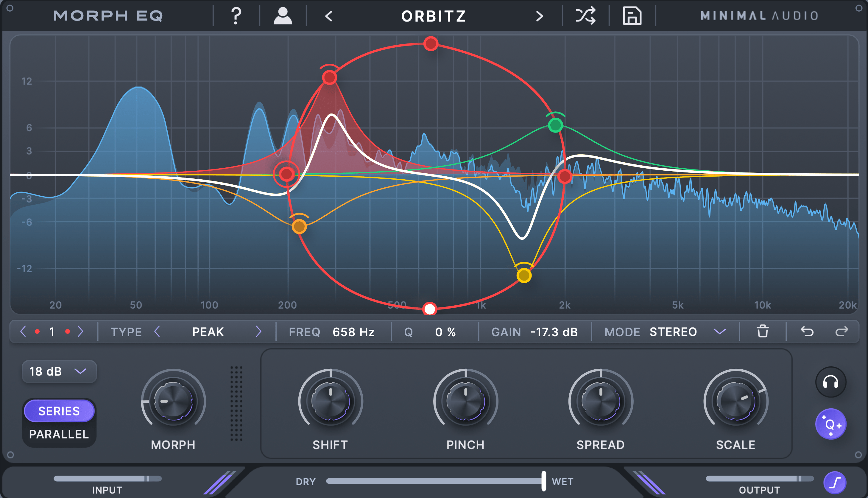This screenshot has width=868, height=498.
Task: Save preset with the floppy disk icon
Action: click(632, 16)
